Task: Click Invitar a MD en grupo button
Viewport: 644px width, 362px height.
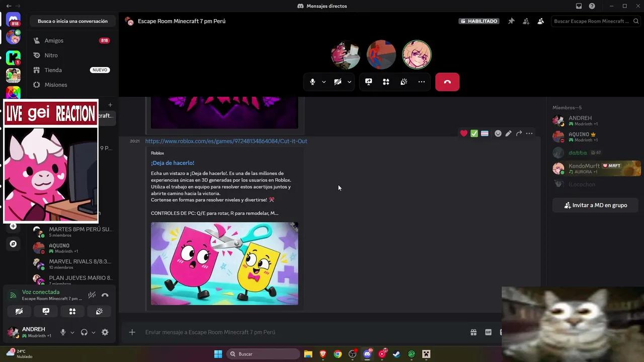Action: pyautogui.click(x=596, y=205)
